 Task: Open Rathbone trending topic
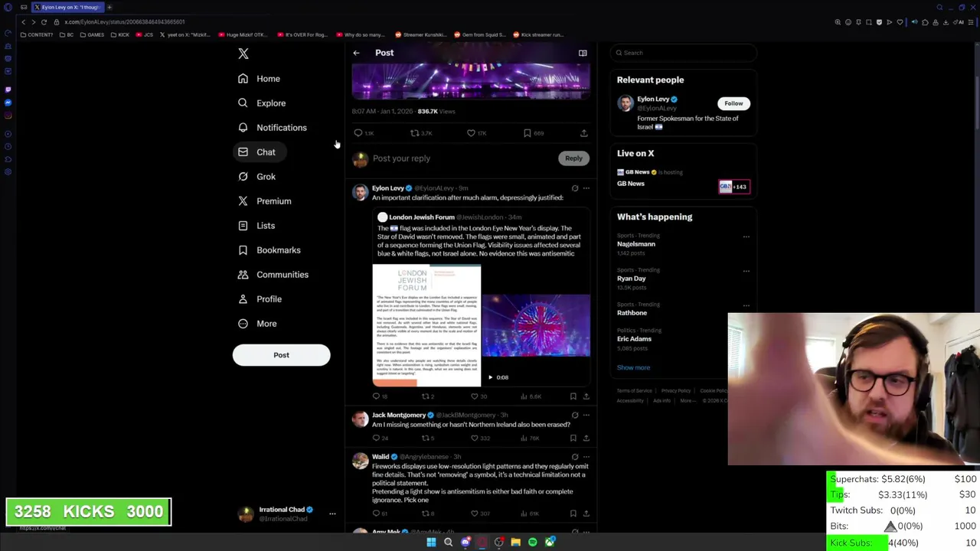(x=632, y=313)
